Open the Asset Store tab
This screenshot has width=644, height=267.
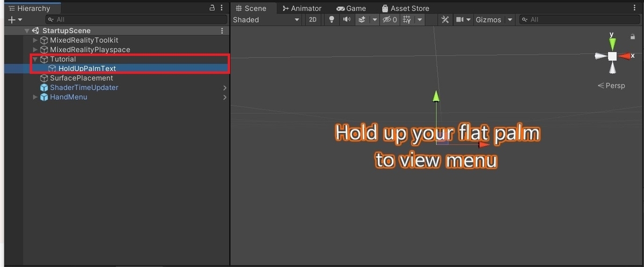(405, 8)
